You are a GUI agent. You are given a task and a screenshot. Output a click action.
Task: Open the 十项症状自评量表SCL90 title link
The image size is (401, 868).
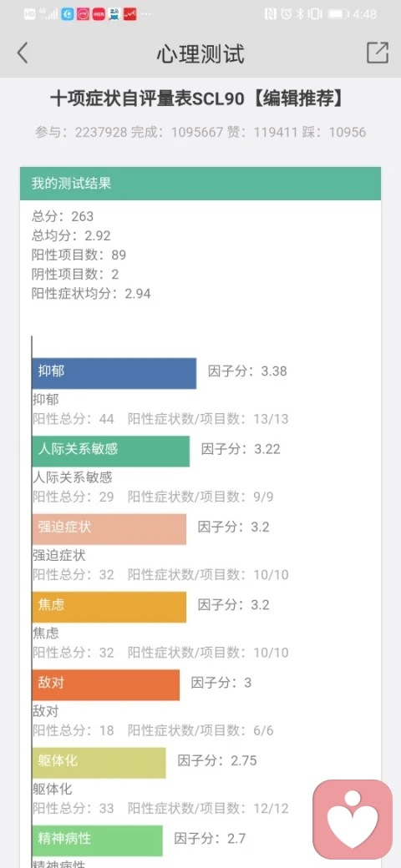tap(196, 98)
